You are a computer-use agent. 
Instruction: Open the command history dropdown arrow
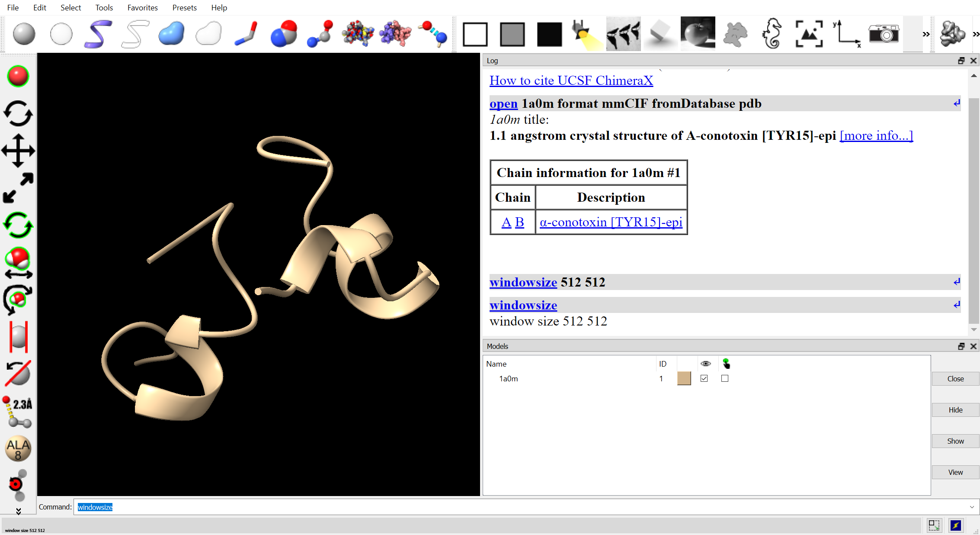click(972, 507)
